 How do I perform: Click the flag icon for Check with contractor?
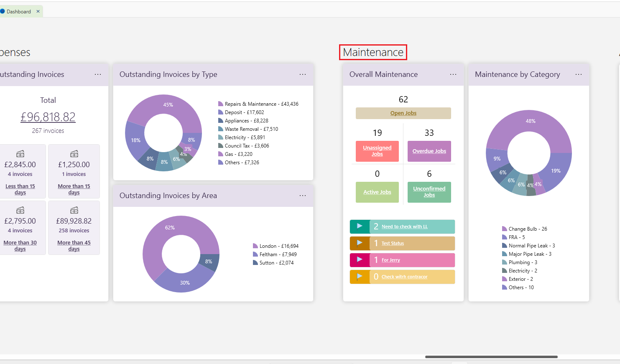click(x=360, y=276)
